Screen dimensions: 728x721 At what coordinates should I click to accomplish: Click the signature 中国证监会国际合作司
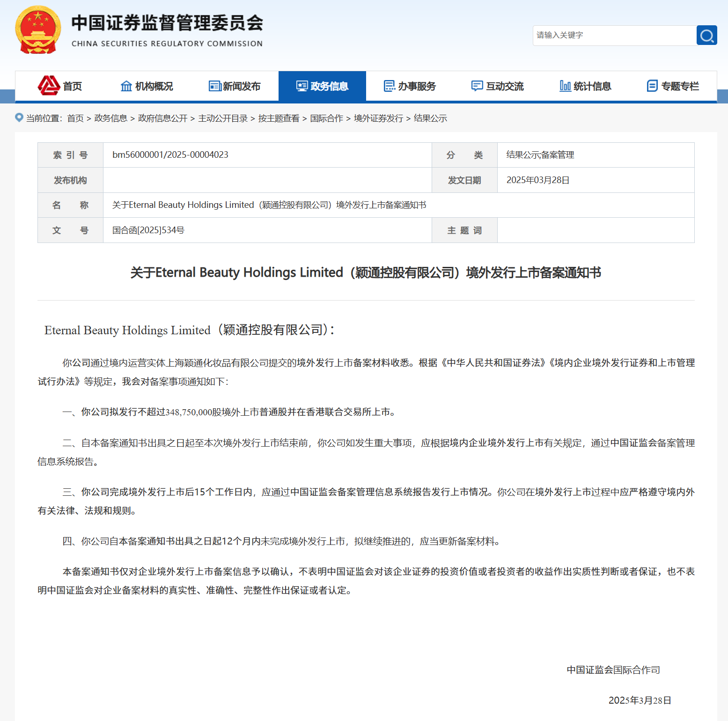(613, 670)
